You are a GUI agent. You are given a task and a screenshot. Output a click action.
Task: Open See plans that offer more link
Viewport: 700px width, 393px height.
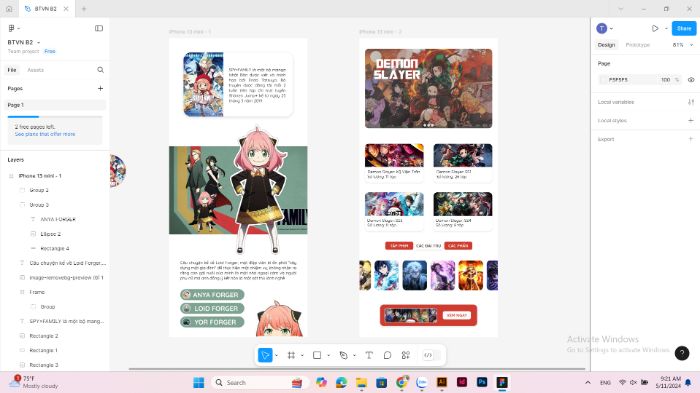pyautogui.click(x=45, y=134)
